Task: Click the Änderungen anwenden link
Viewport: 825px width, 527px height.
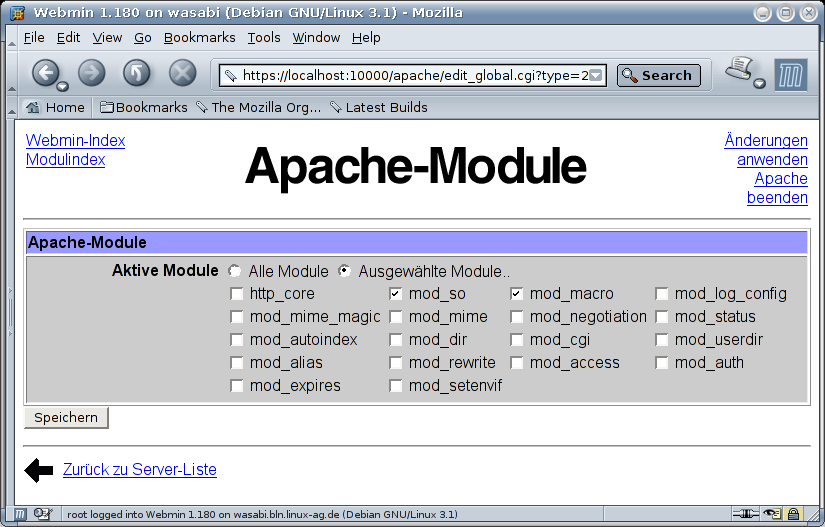Action: click(x=766, y=150)
